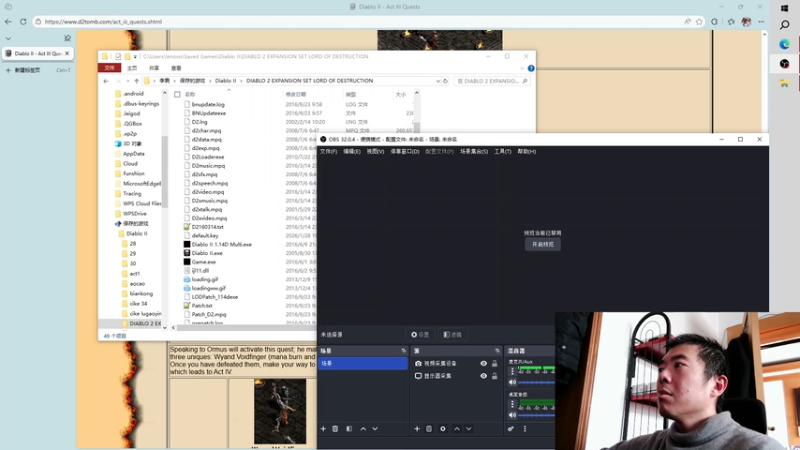Image resolution: width=800 pixels, height=450 pixels.
Task: Reload the browser page
Action: coord(23,22)
